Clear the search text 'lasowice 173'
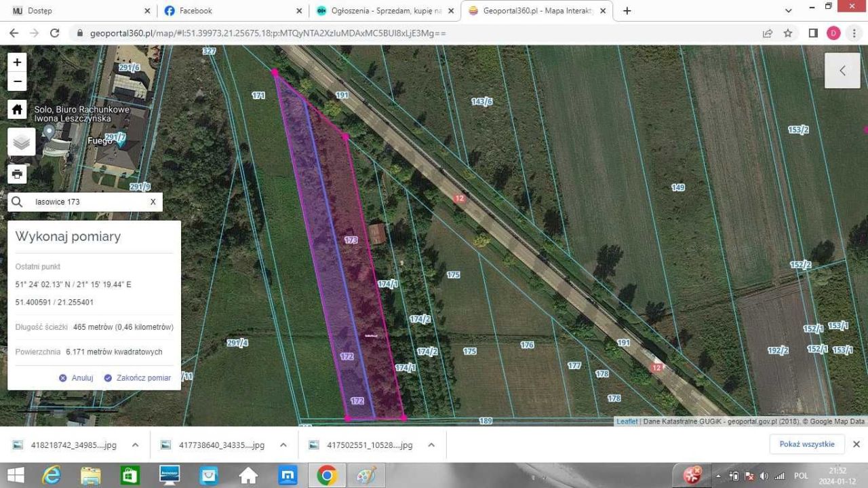 point(153,202)
